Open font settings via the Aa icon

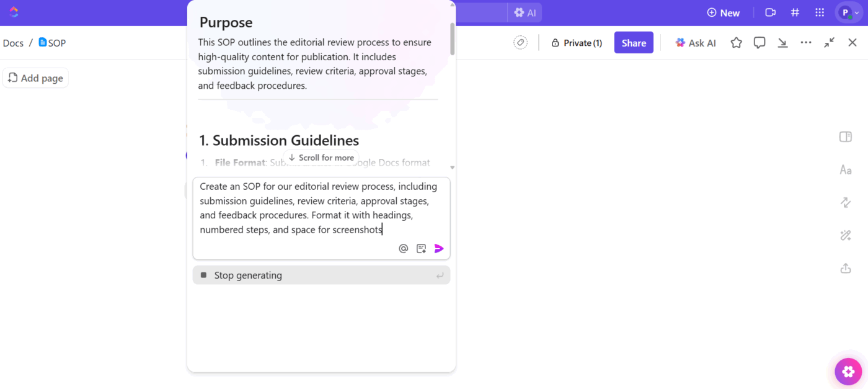tap(845, 169)
